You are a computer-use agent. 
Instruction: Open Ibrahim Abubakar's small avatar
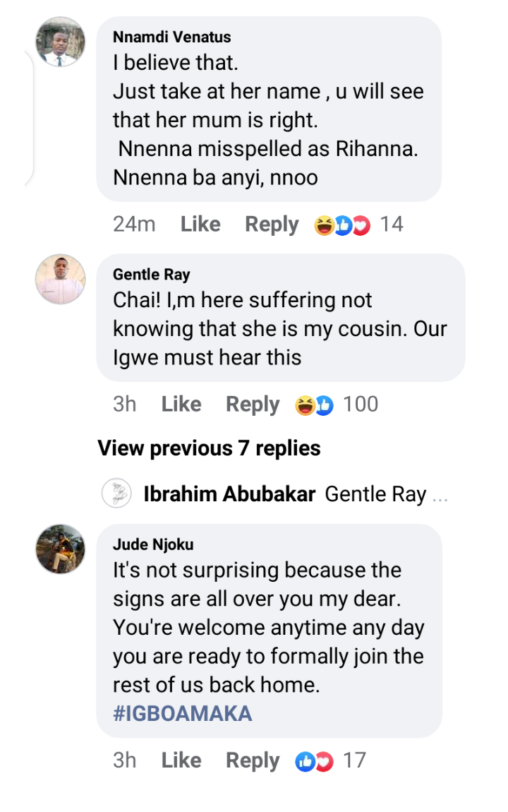point(116,493)
